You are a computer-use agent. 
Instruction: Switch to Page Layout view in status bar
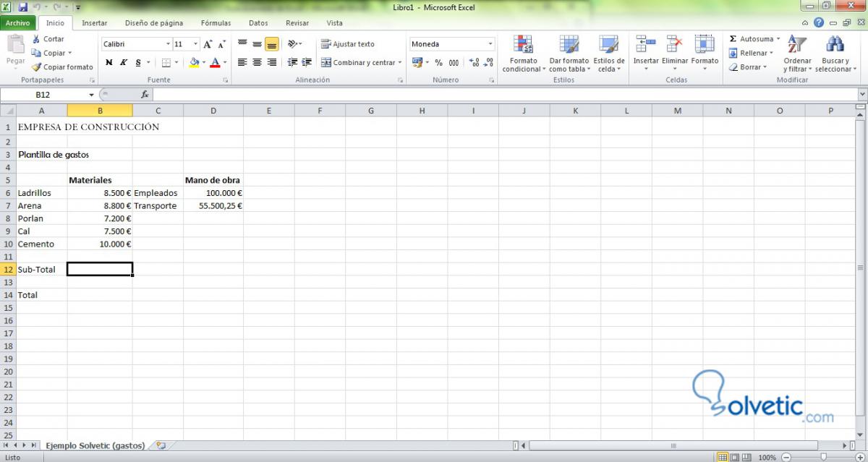point(736,457)
